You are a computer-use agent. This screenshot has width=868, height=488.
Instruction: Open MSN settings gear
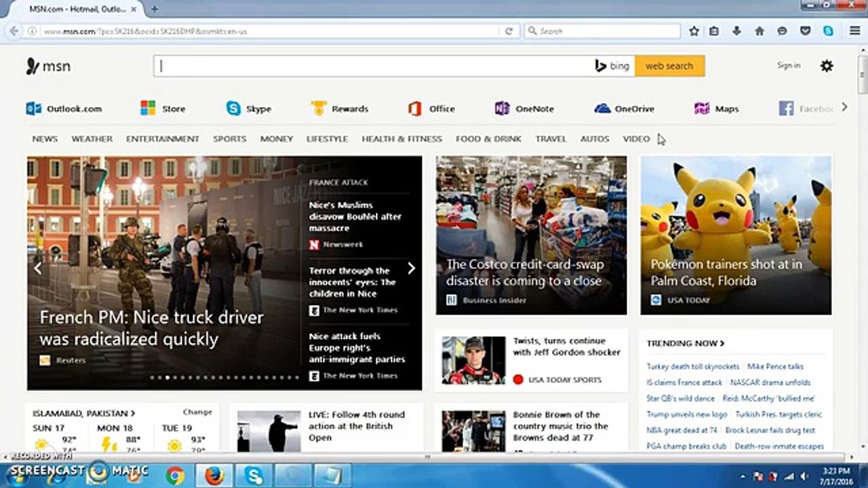827,66
